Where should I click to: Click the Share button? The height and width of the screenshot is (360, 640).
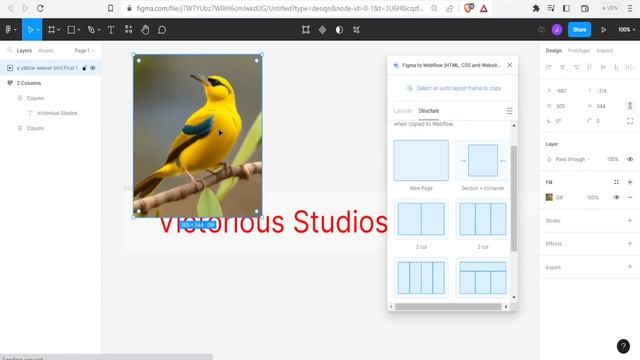click(579, 29)
